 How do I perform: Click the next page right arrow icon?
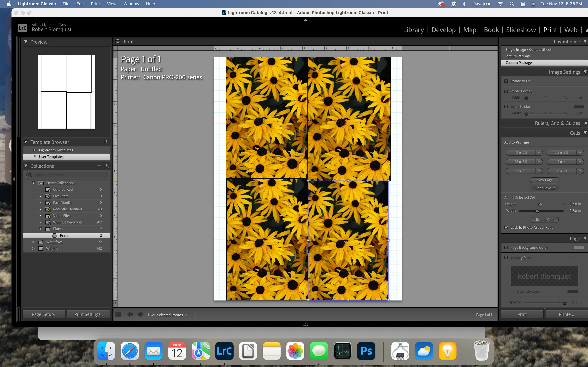(140, 315)
